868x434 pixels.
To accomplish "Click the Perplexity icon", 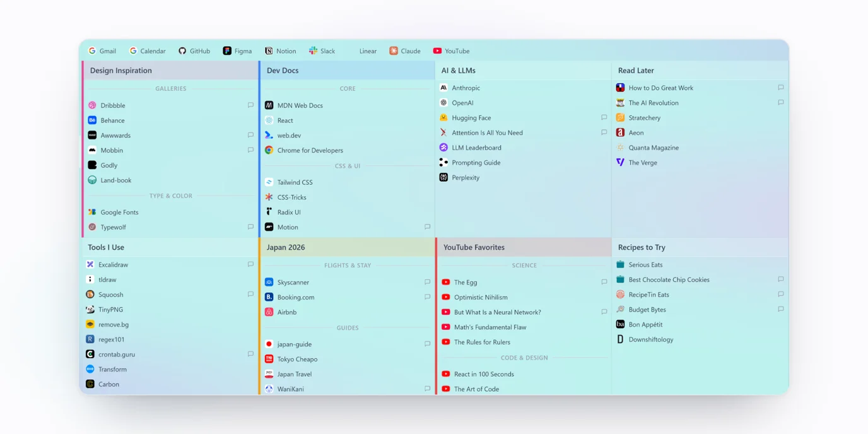I will click(443, 178).
